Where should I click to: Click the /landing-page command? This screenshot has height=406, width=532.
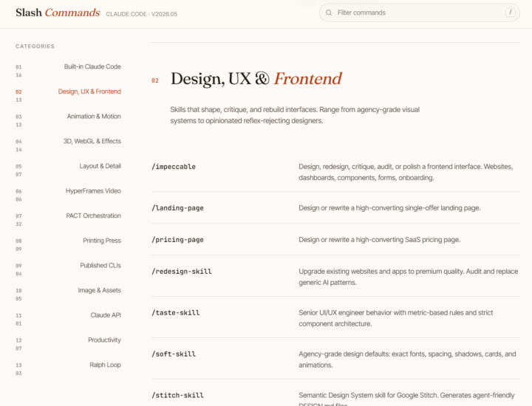(177, 208)
